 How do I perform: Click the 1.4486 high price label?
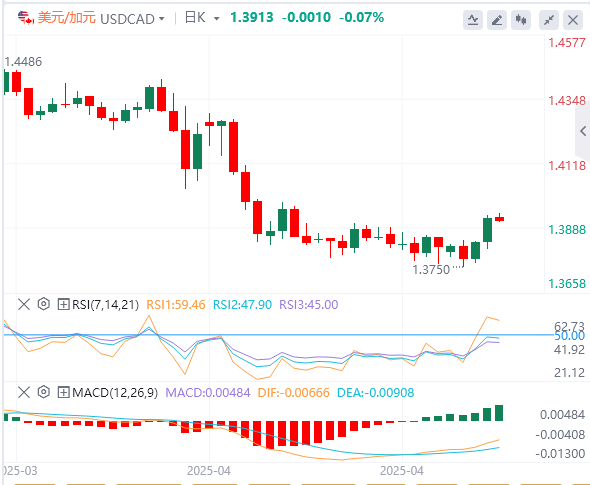pos(23,61)
